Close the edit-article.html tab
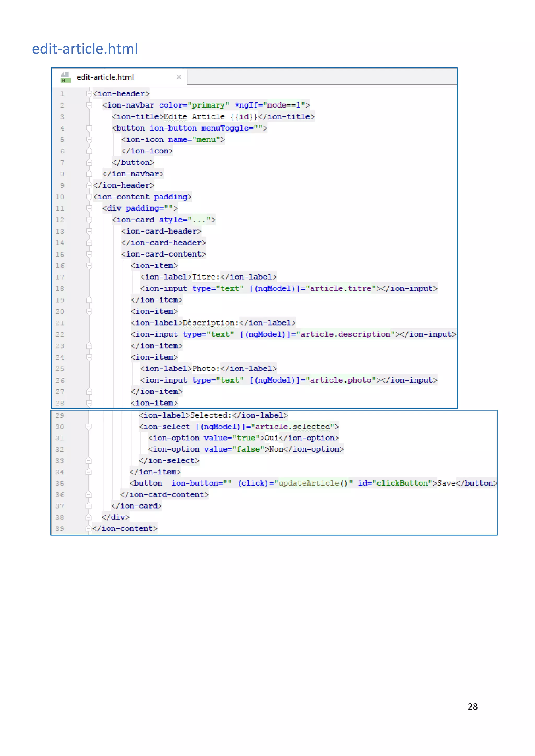Screen dimensions: 535x756 [x=179, y=77]
